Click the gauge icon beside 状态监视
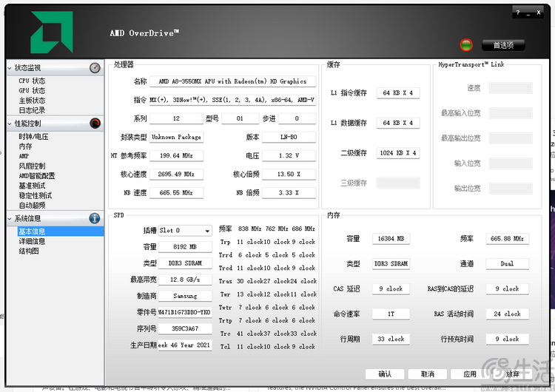 pos(95,68)
